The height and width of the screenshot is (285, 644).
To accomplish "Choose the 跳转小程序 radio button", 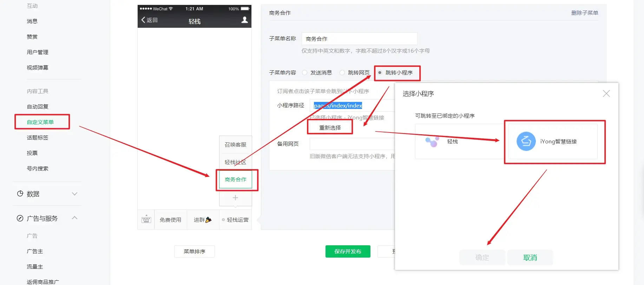I will 380,72.
